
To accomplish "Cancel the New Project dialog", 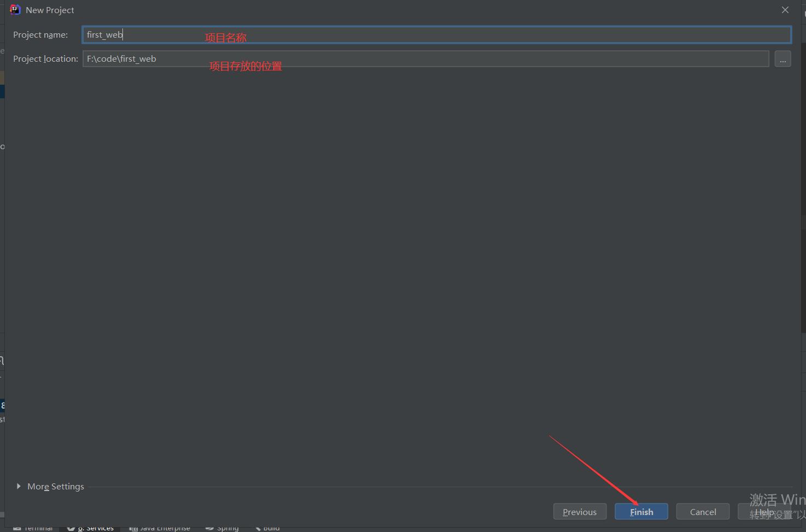I will [703, 512].
